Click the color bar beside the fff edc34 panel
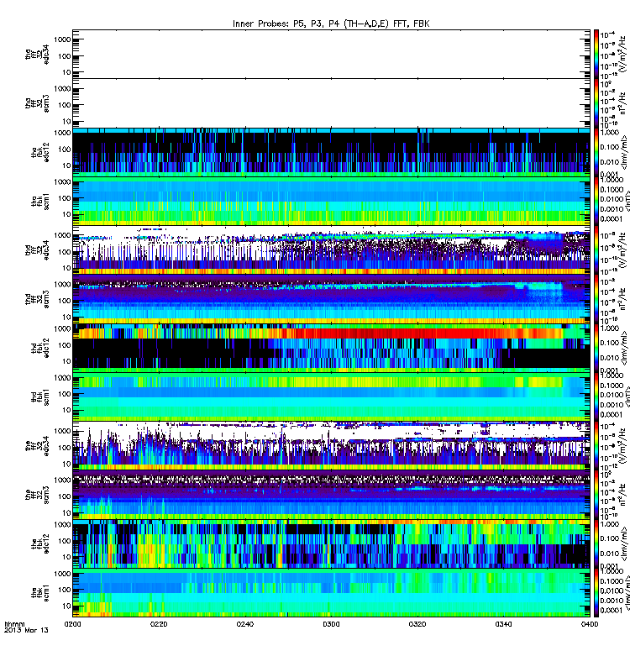This screenshot has width=630, height=672. tap(596, 446)
